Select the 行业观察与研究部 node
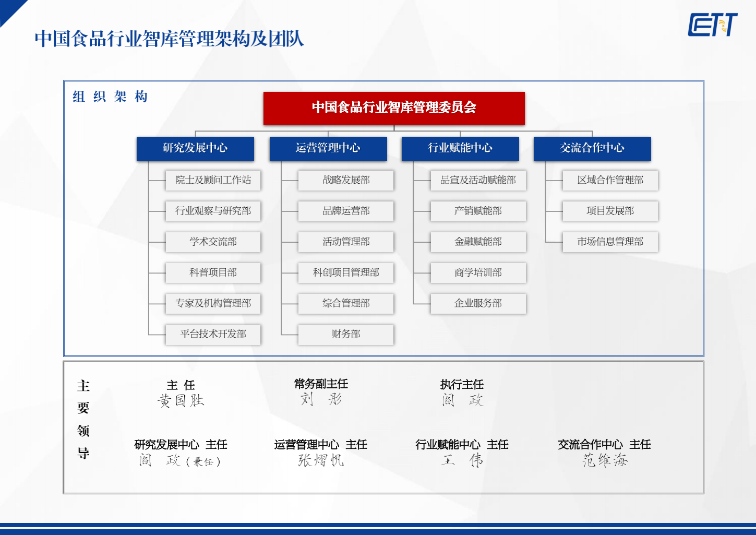Screen dimensions: 756x535 pos(213,211)
